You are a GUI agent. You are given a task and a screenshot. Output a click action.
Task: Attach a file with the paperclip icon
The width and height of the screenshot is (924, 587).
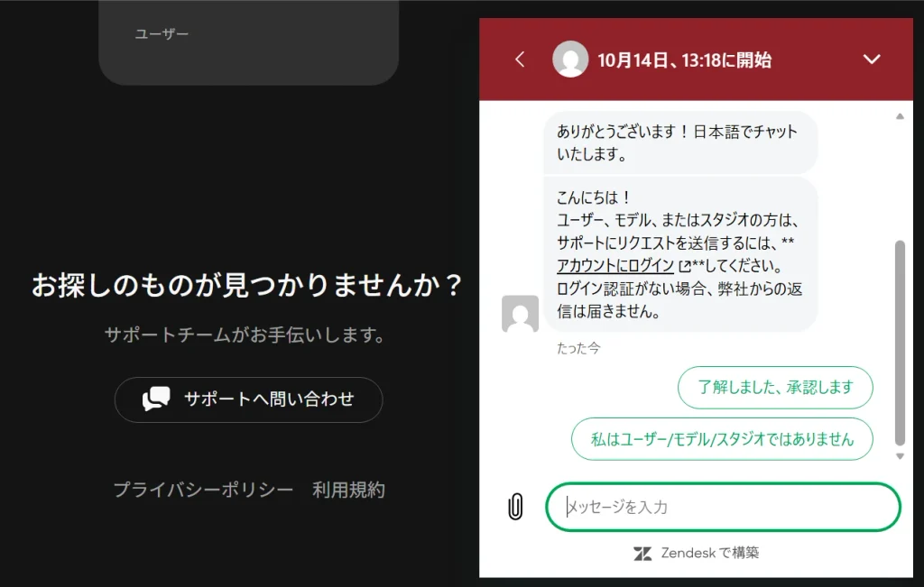click(x=515, y=507)
